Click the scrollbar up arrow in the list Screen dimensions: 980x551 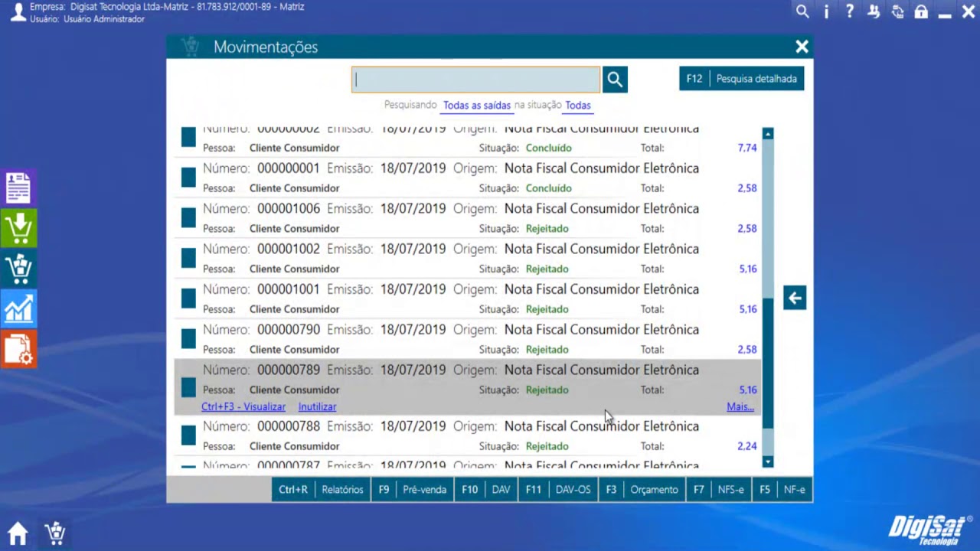[768, 134]
